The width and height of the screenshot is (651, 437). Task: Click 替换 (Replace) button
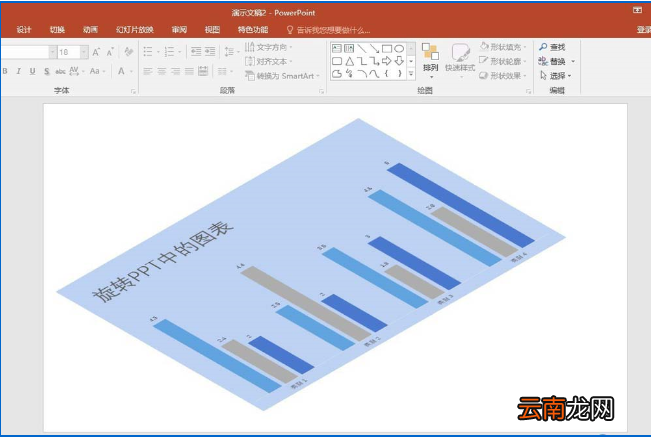[x=556, y=61]
